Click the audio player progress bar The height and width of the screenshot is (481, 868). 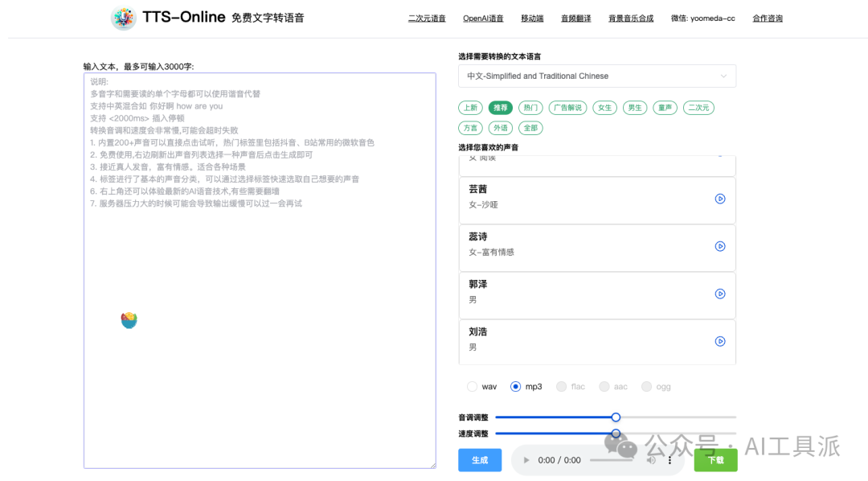612,460
